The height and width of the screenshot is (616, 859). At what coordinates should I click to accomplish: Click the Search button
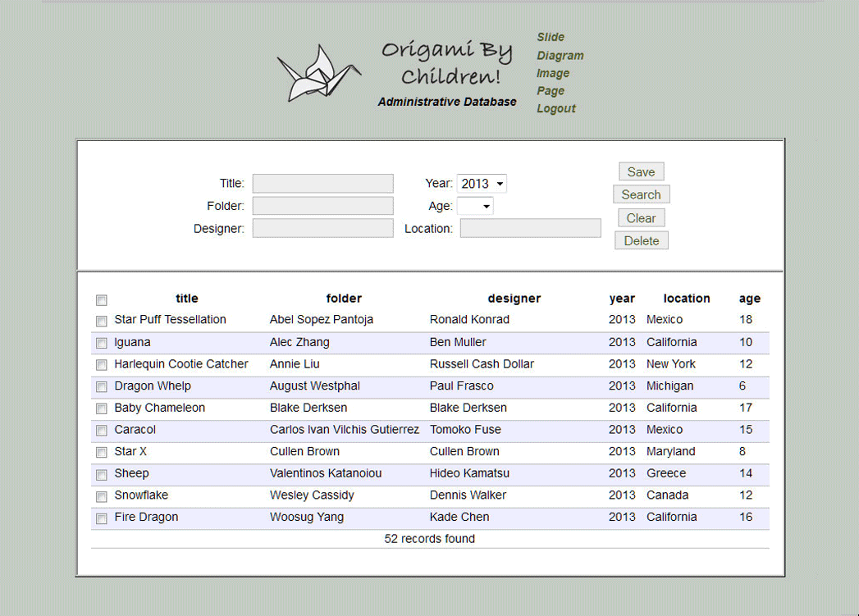[x=641, y=194]
